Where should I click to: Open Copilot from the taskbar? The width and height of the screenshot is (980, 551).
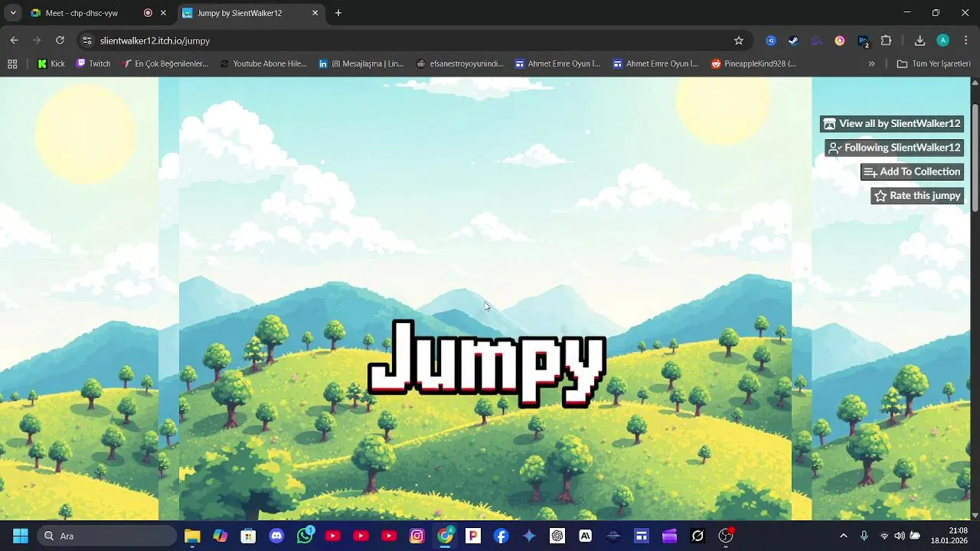coord(220,536)
